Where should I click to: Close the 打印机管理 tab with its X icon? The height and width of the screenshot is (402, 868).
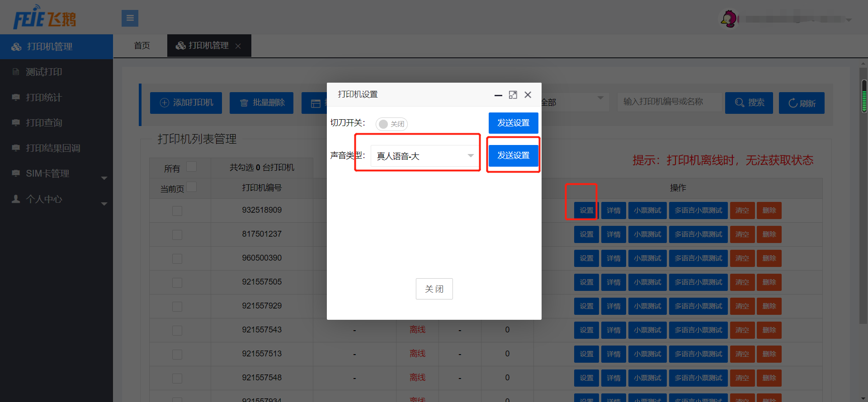238,46
